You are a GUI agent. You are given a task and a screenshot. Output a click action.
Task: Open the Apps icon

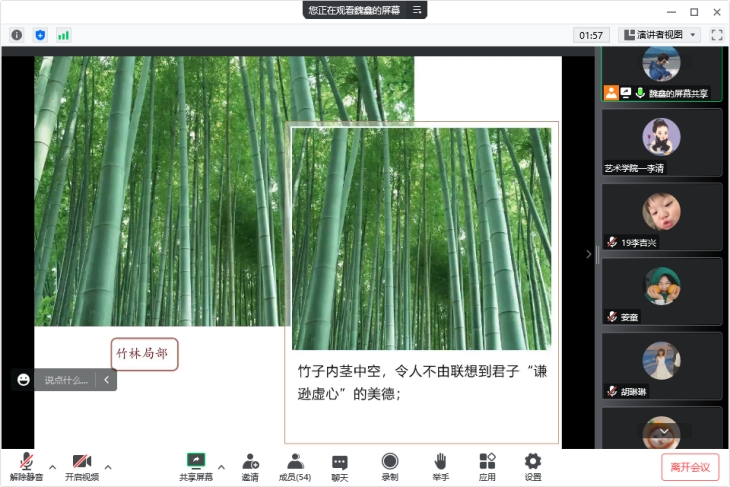(x=487, y=462)
